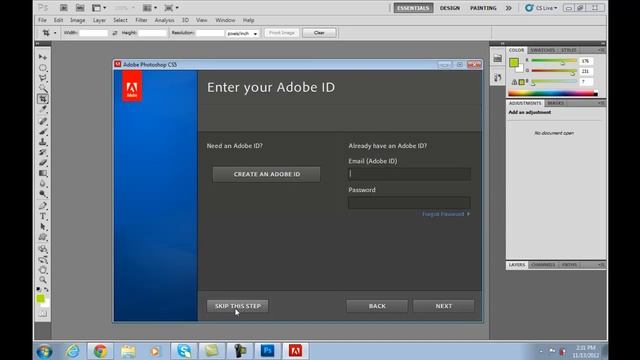Click the Password input field

click(x=409, y=203)
